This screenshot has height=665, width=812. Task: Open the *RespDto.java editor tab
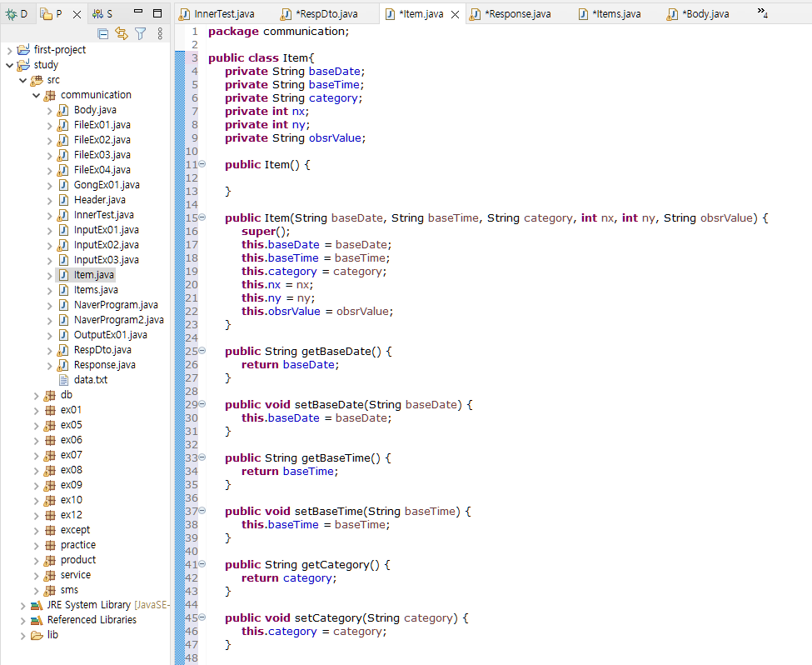320,14
